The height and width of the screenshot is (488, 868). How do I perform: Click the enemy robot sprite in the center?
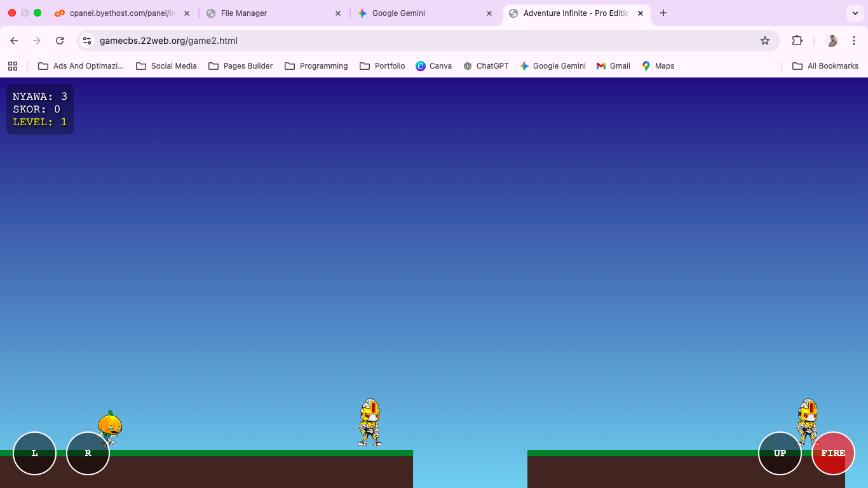(x=369, y=423)
